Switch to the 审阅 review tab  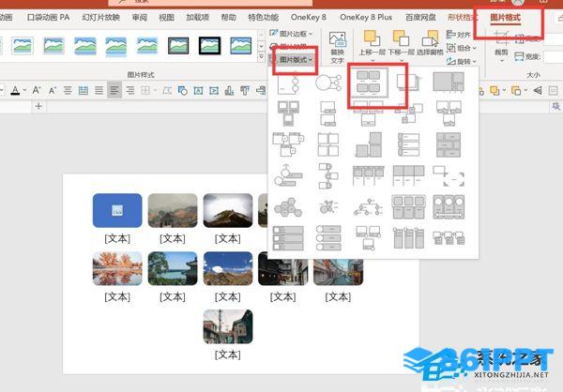139,17
